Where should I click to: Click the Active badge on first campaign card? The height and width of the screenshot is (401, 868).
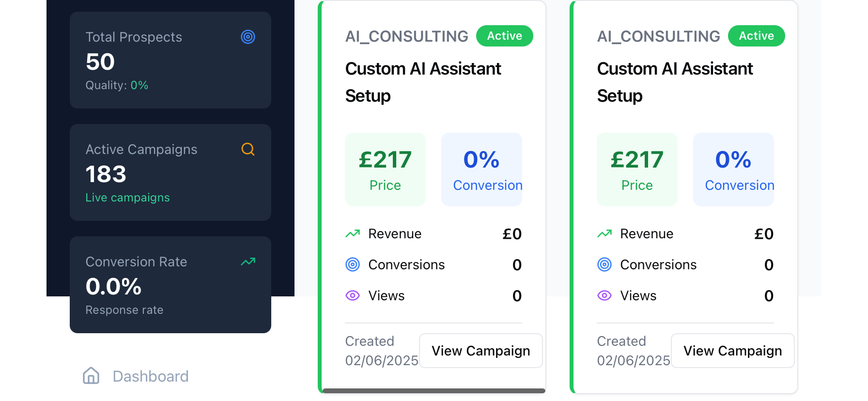point(504,36)
